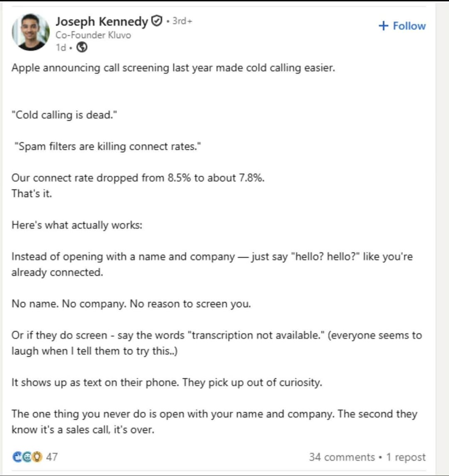The width and height of the screenshot is (449, 476).
Task: Click the globe public visibility icon
Action: point(82,47)
